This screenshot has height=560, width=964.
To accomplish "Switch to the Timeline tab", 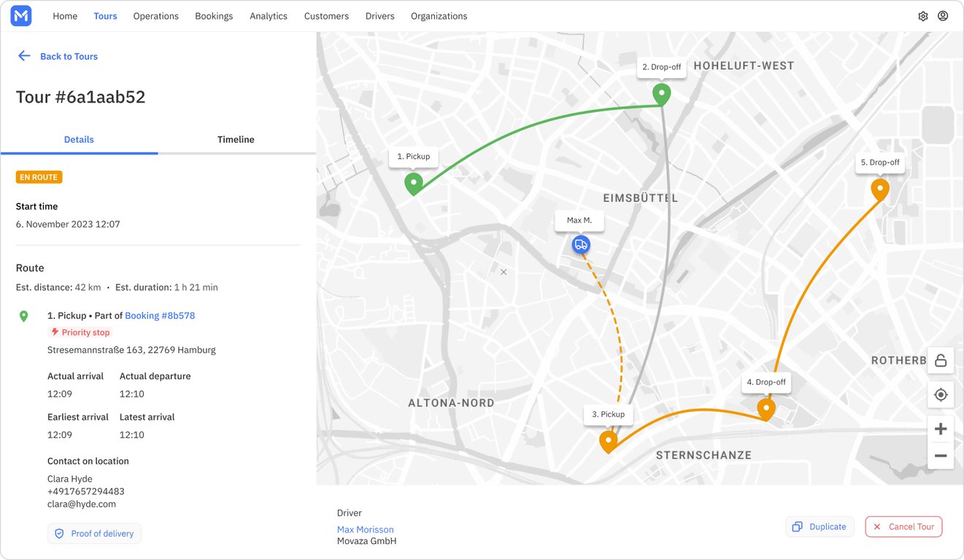I will point(236,139).
